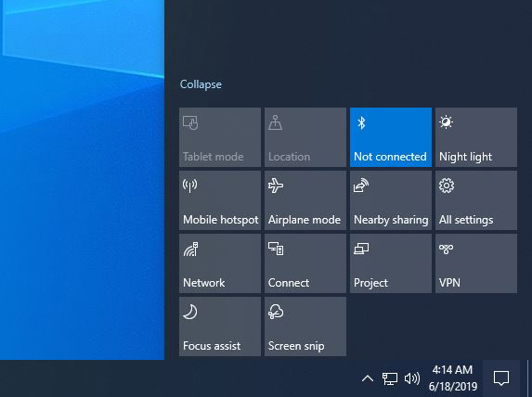Turn on Mobile hotspot tile
The height and width of the screenshot is (397, 532).
click(x=220, y=200)
